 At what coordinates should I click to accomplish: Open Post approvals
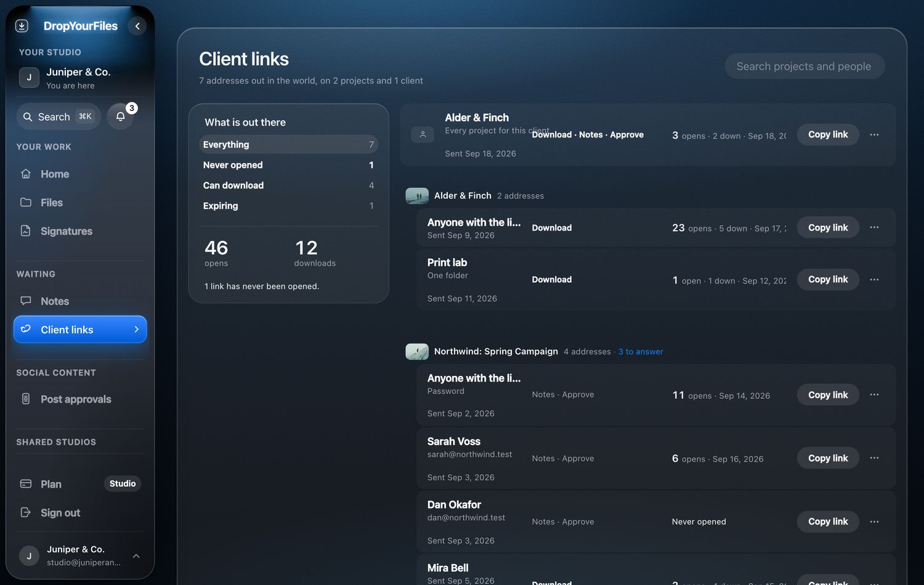tap(79, 399)
